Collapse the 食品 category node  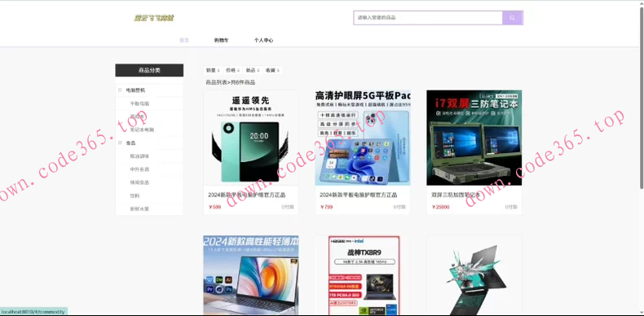tap(120, 143)
